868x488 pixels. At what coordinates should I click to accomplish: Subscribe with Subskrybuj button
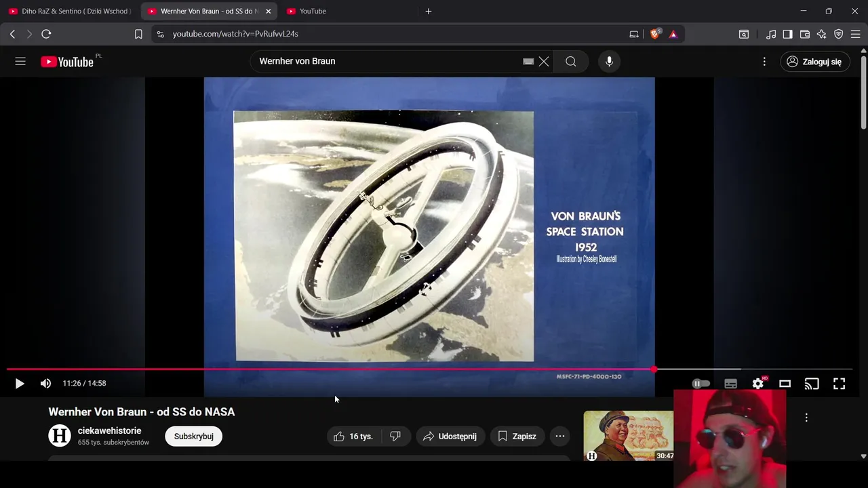click(194, 436)
